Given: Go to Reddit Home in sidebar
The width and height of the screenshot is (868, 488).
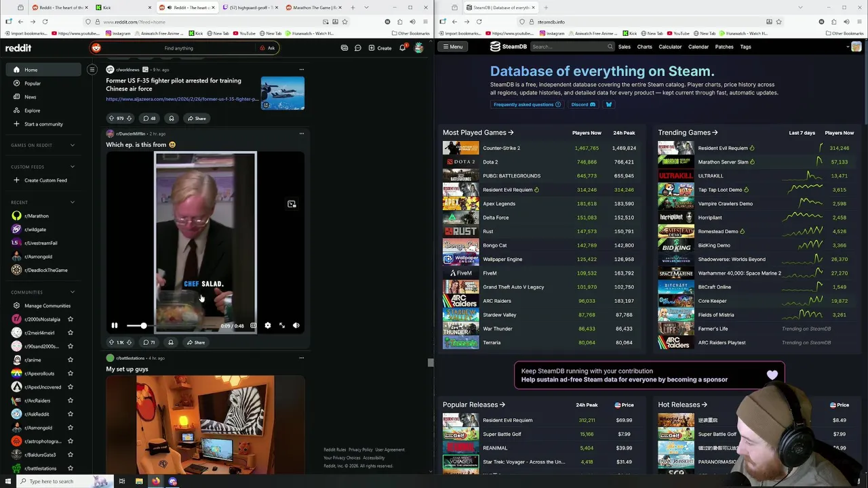Looking at the screenshot, I should point(45,70).
